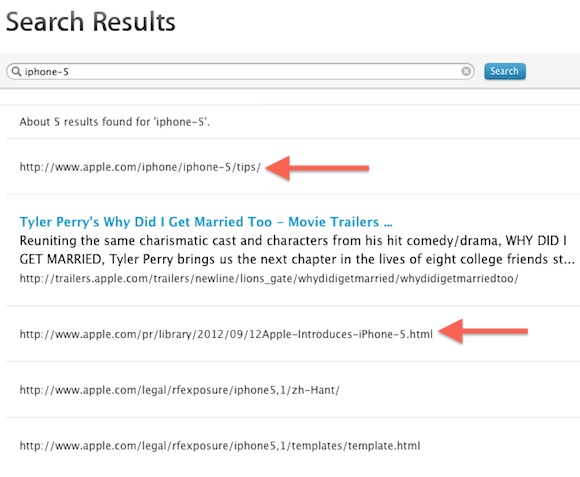580x477 pixels.
Task: Clear the search field with the X icon
Action: pyautogui.click(x=466, y=71)
